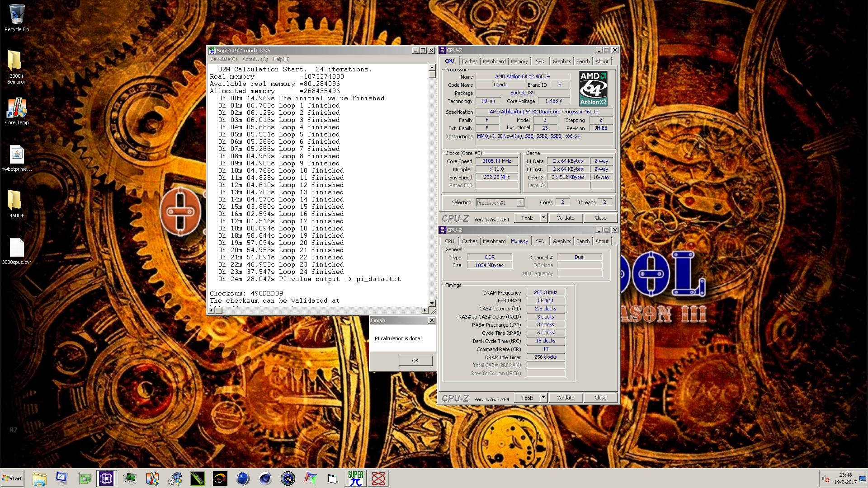Click Close button in upper CPU-Z

pos(600,218)
